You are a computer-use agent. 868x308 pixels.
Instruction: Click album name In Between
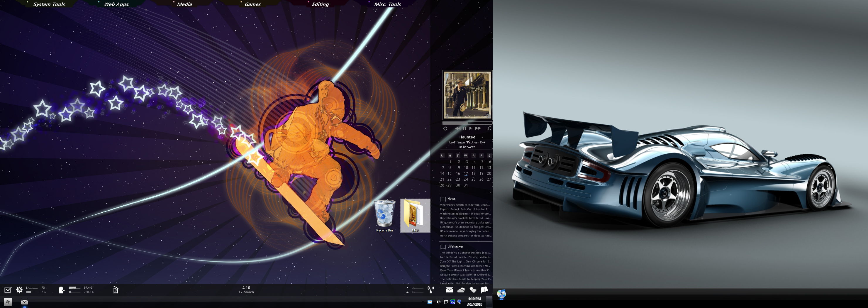click(467, 147)
